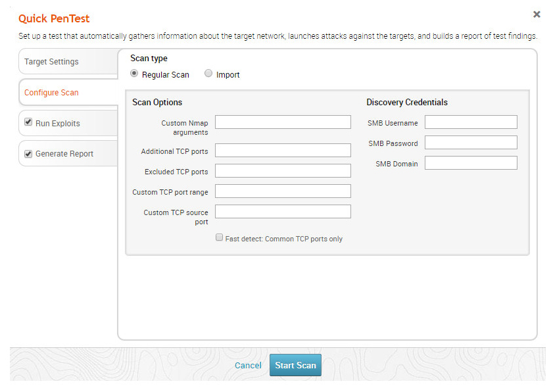Image resolution: width=551 pixels, height=392 pixels.
Task: Focus the SMB Username field
Action: pos(471,122)
